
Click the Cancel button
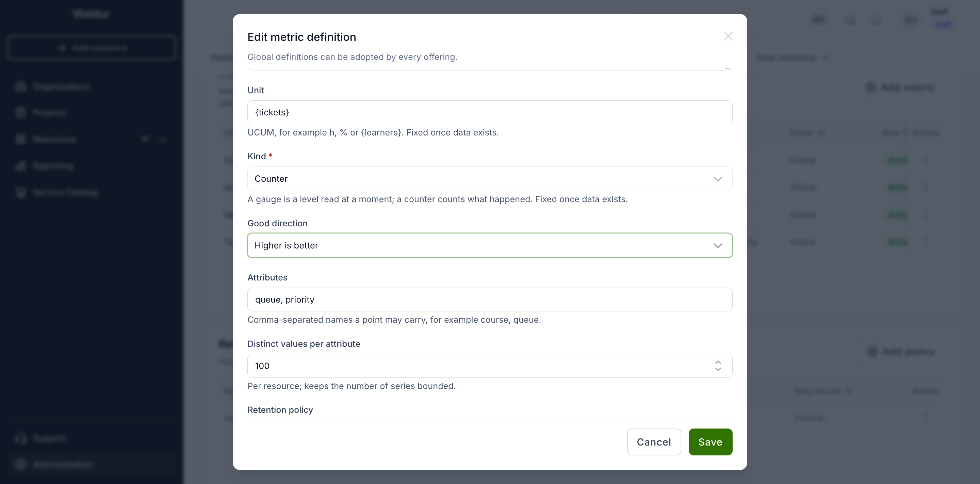click(654, 442)
